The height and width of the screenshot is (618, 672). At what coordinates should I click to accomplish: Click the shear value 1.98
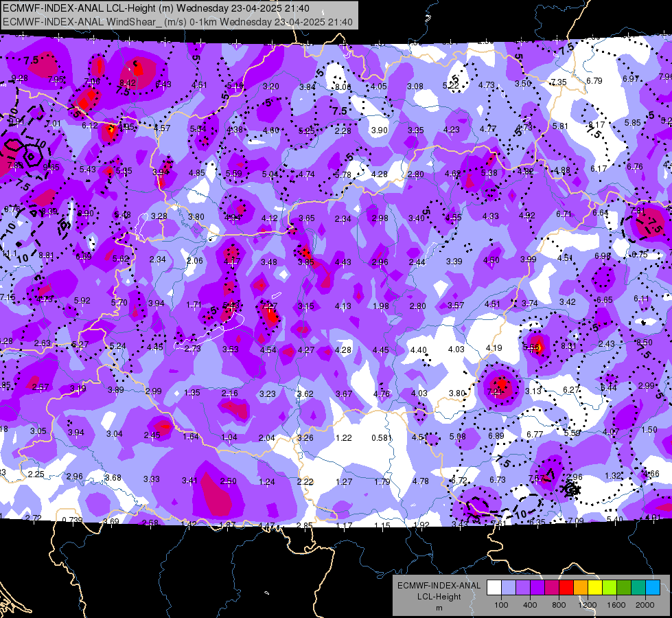[381, 306]
